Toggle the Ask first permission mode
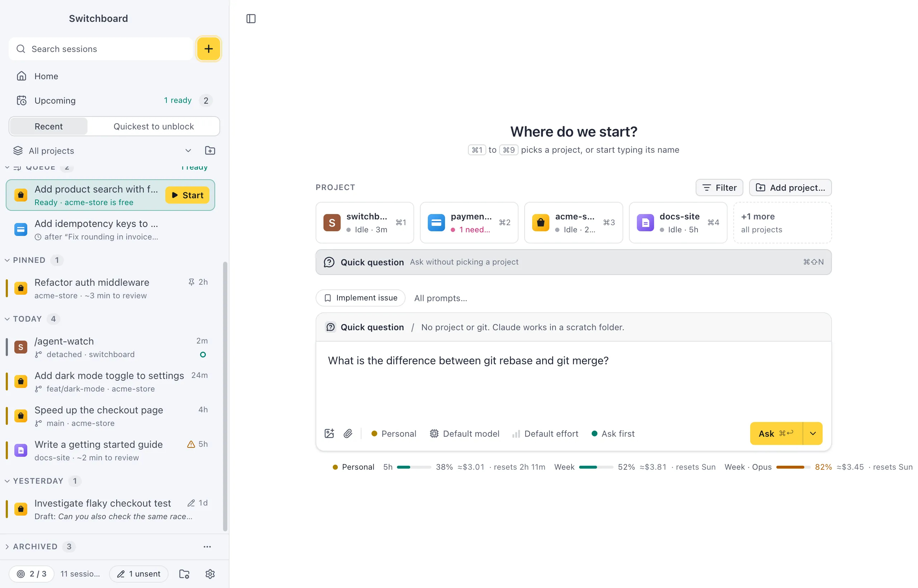The width and height of the screenshot is (918, 588). [613, 433]
